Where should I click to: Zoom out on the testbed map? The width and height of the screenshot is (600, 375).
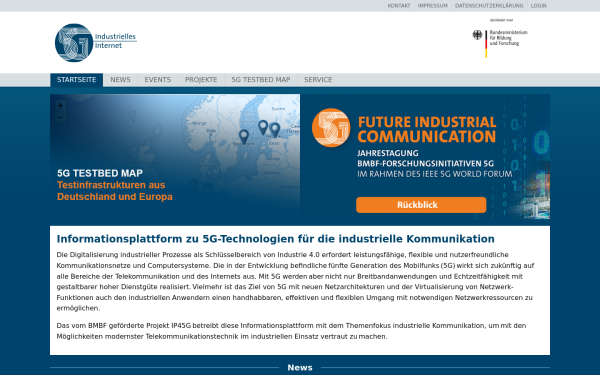tap(60, 117)
